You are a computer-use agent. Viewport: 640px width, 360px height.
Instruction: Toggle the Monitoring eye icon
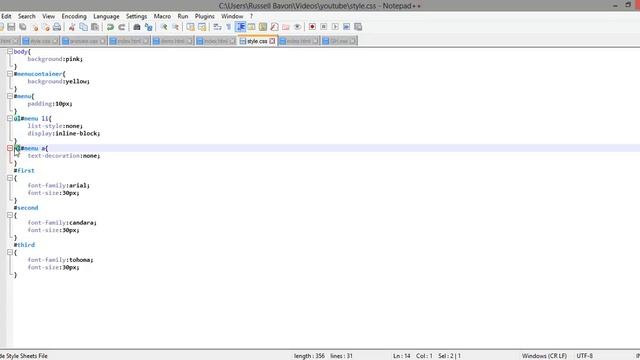tap(298, 27)
